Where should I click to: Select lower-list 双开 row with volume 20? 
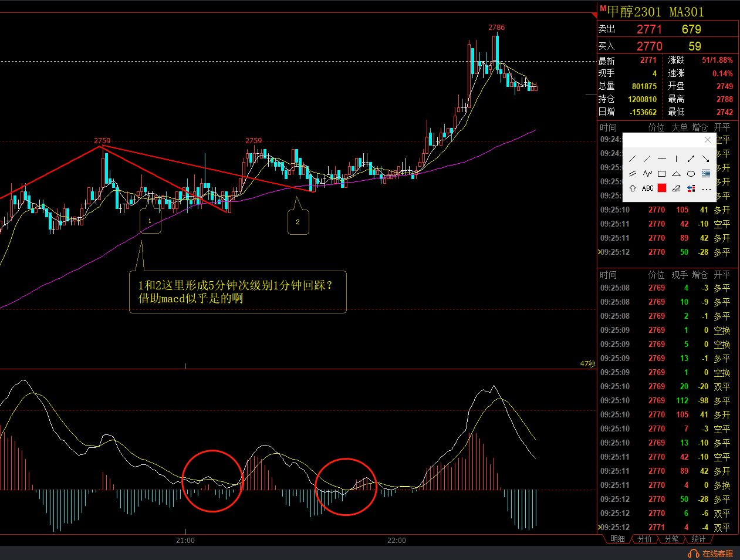667,386
